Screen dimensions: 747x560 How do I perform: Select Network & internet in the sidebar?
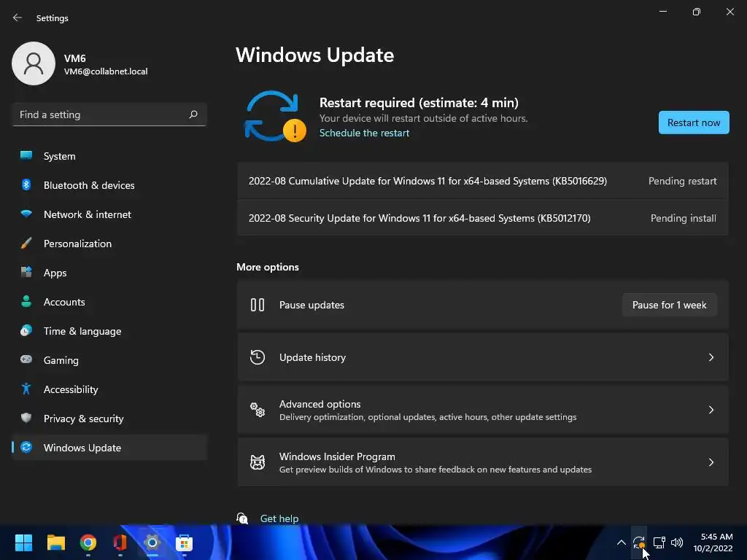click(x=109, y=214)
